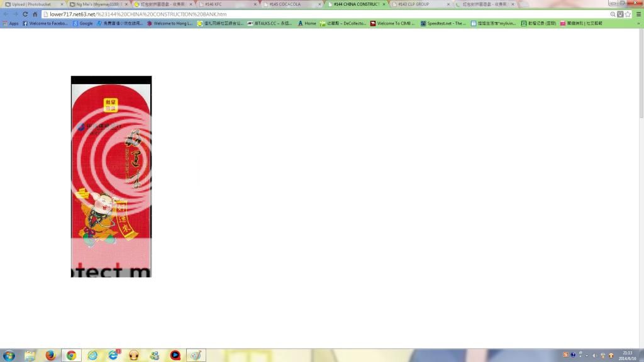
Task: Open Speedtest.net bookmark
Action: [x=443, y=23]
